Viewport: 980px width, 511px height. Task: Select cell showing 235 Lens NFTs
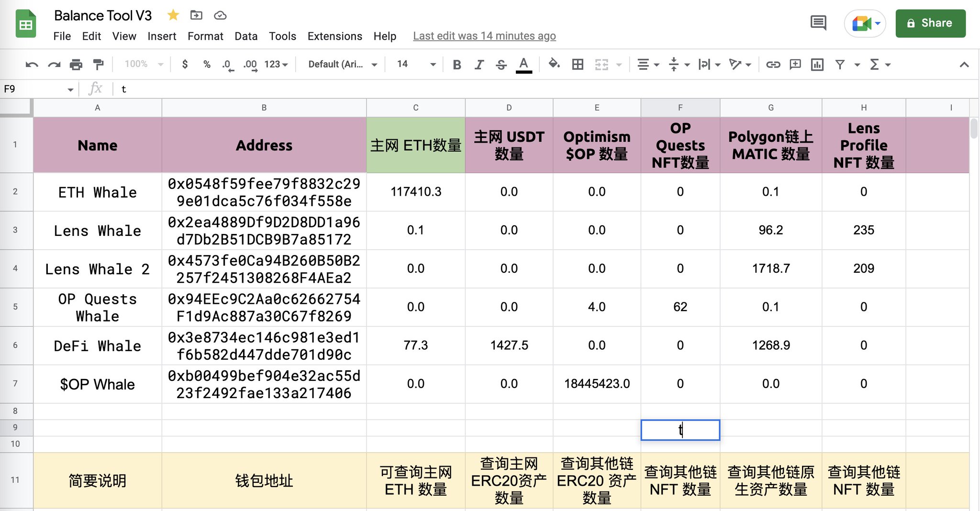(864, 230)
